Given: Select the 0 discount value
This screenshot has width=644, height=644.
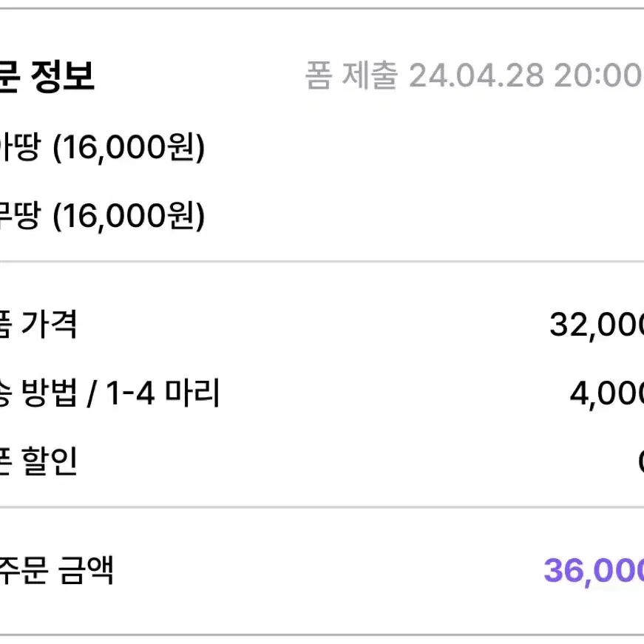Looking at the screenshot, I should 641,461.
